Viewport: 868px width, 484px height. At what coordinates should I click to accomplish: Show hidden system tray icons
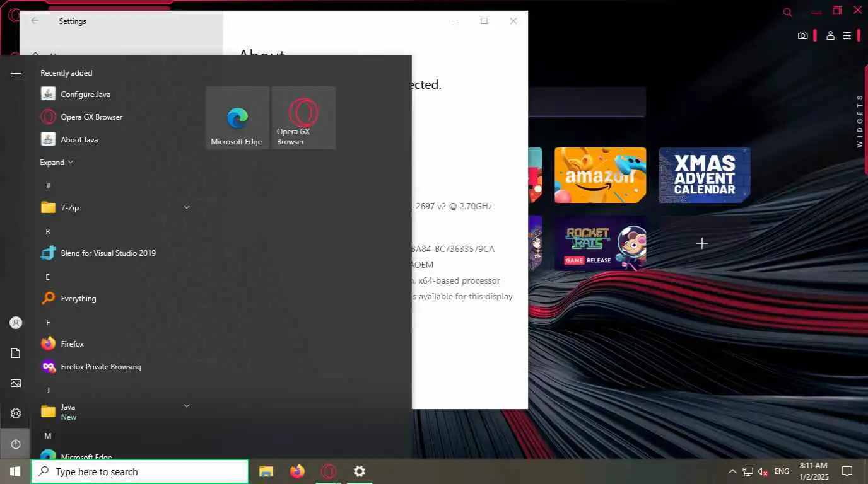click(x=732, y=471)
